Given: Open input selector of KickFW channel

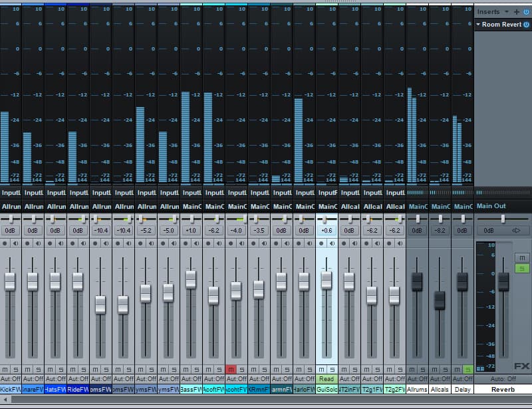Looking at the screenshot, I should [11, 193].
